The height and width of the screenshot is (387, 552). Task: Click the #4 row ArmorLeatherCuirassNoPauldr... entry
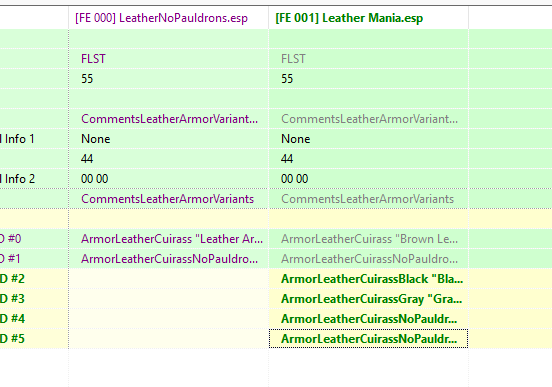[x=368, y=319]
